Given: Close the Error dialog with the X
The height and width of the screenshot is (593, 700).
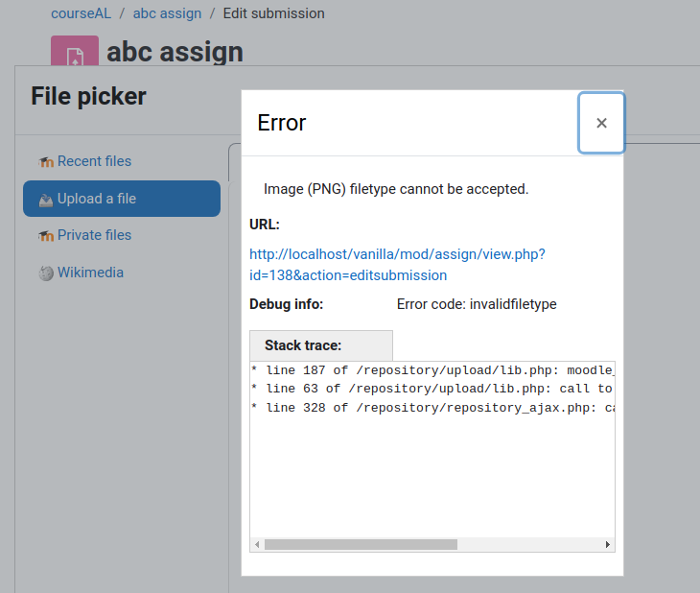Looking at the screenshot, I should point(601,123).
